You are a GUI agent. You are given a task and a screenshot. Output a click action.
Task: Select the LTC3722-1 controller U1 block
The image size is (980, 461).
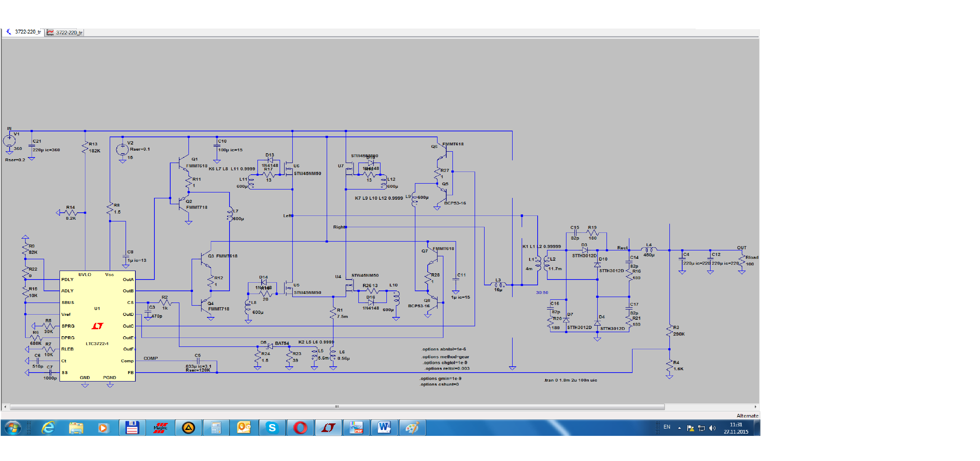click(98, 326)
